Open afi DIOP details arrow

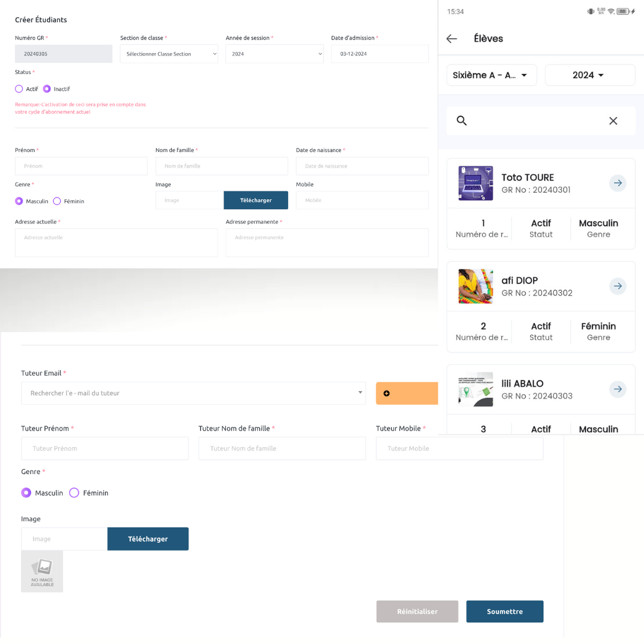click(618, 286)
